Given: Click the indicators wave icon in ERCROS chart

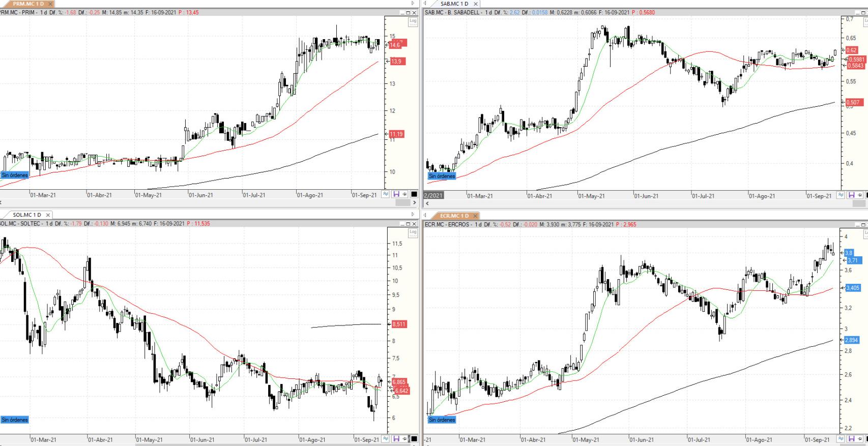Looking at the screenshot, I should (841, 439).
